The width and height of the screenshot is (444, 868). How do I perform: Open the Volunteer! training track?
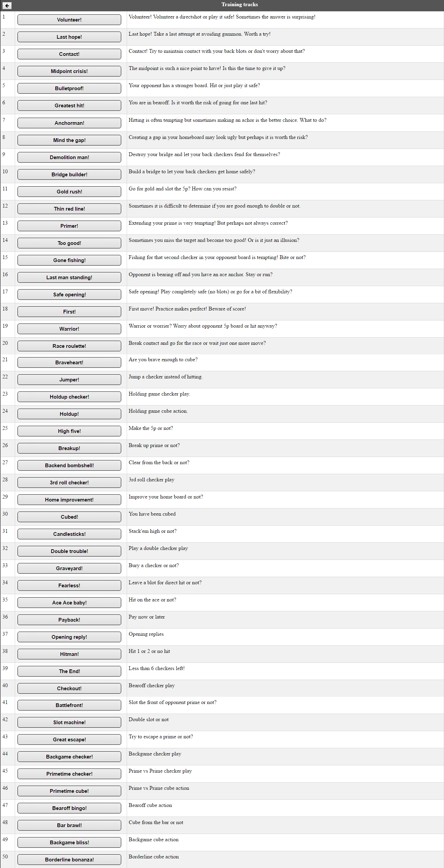point(69,20)
